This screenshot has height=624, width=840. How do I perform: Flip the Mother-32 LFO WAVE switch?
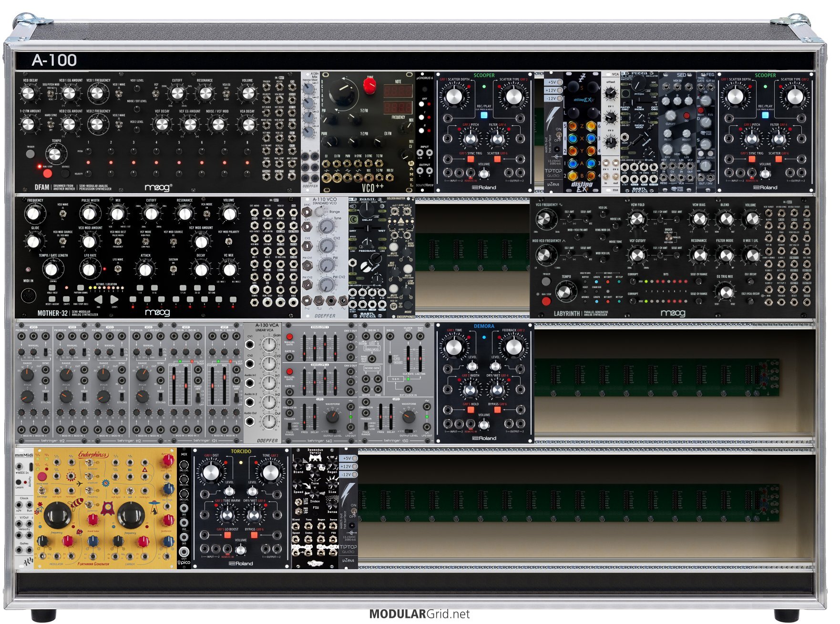coord(118,269)
